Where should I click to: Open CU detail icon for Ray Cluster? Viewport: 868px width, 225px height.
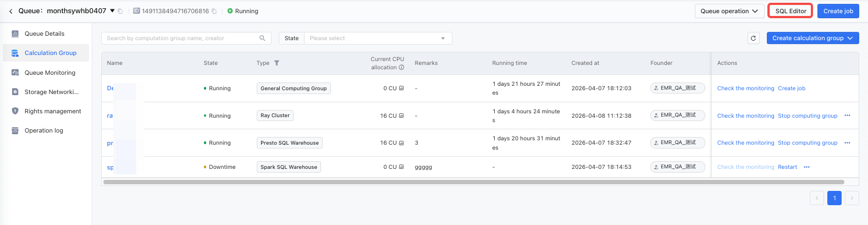pos(401,116)
